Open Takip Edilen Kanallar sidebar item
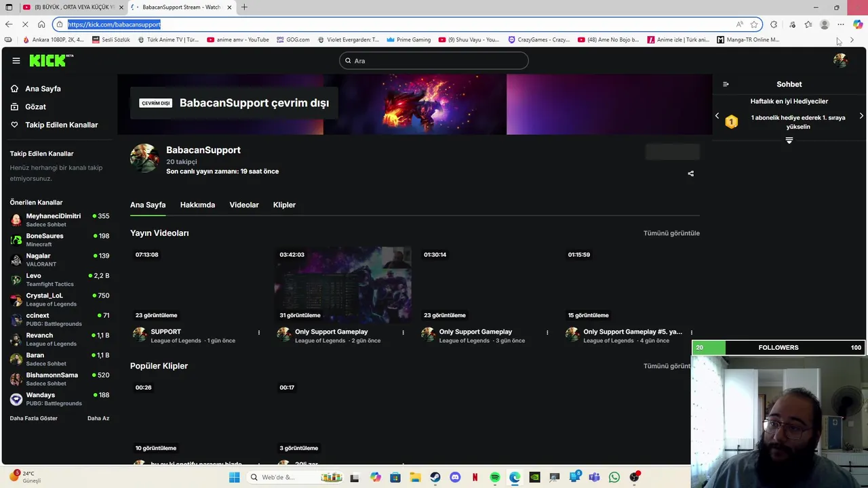Viewport: 868px width, 488px height. (61, 125)
